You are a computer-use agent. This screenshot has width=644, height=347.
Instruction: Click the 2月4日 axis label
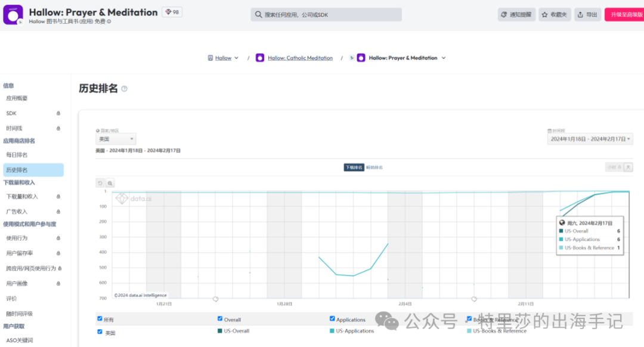click(x=405, y=304)
